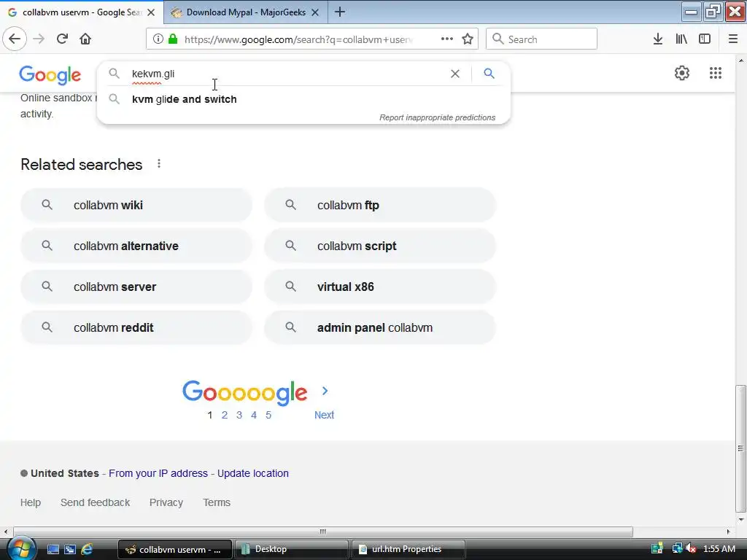This screenshot has height=560, width=747.
Task: Search related term collabvm server
Action: pyautogui.click(x=136, y=287)
